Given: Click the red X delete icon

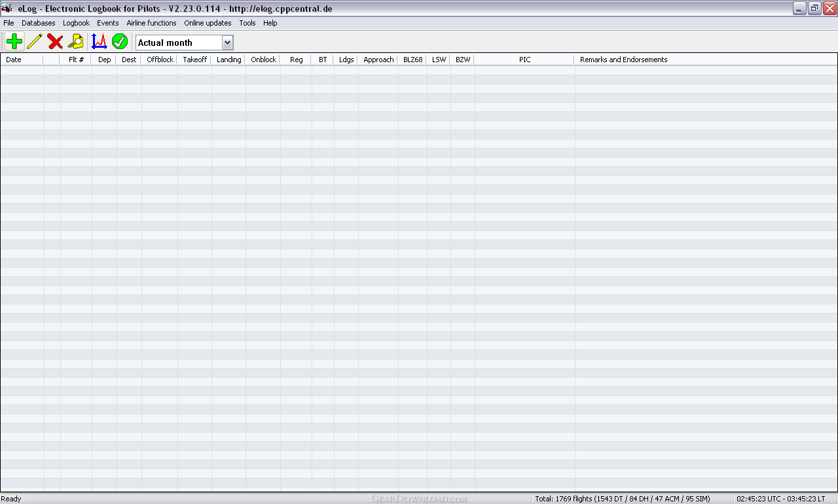Looking at the screenshot, I should [55, 42].
